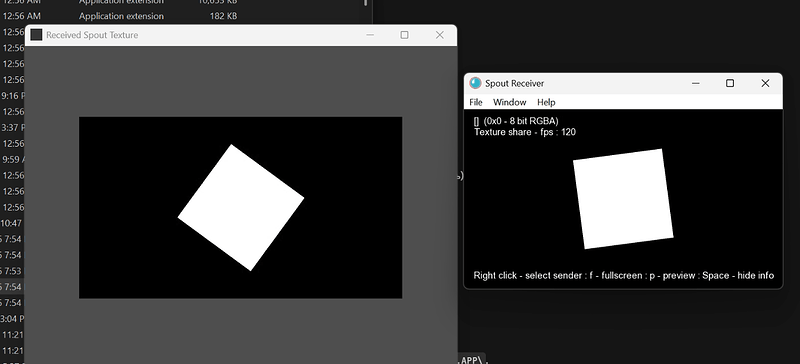Open the Help menu in Spout Receiver
The image size is (800, 364).
[x=546, y=102]
